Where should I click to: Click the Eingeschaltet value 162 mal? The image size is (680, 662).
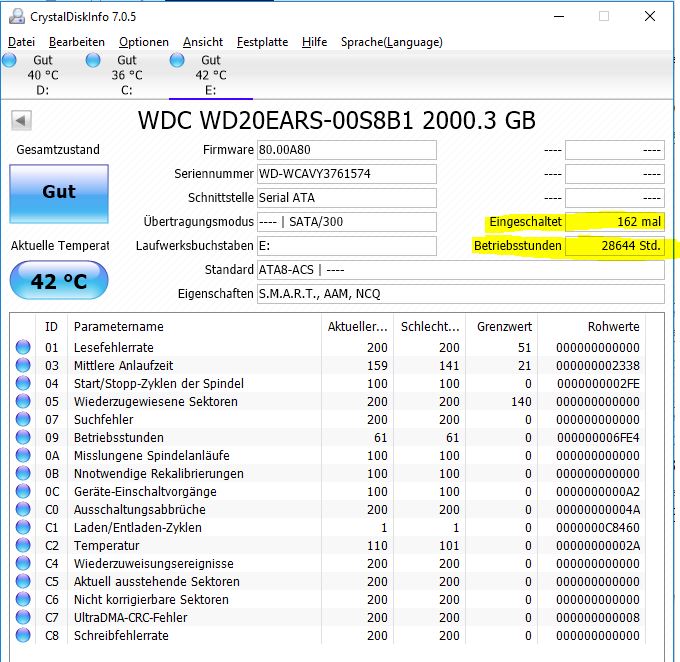coord(615,222)
